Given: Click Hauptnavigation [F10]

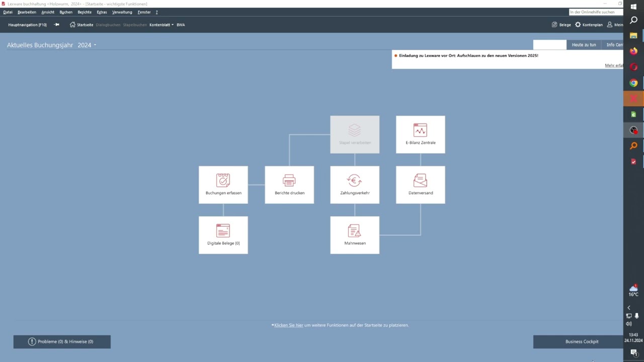Looking at the screenshot, I should pyautogui.click(x=27, y=25).
